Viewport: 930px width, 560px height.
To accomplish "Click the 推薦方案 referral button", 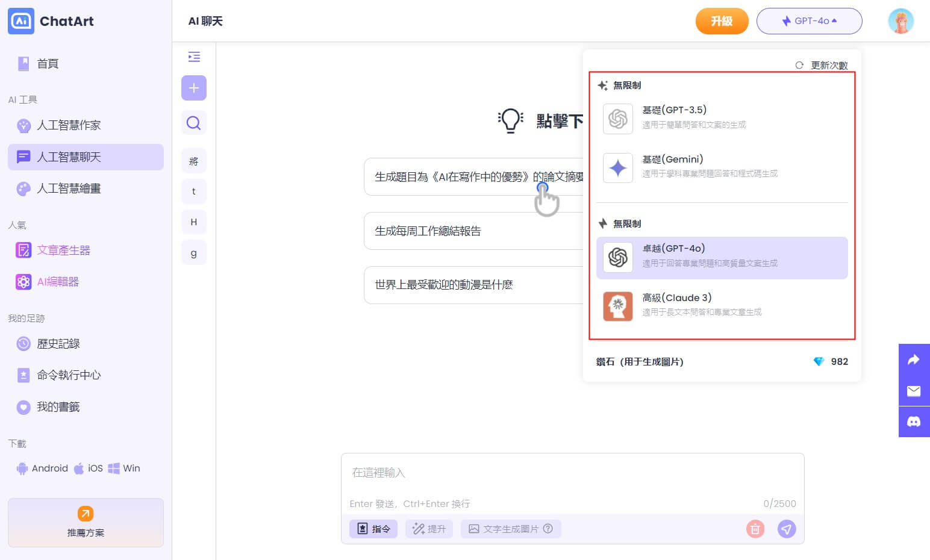I will tap(86, 523).
